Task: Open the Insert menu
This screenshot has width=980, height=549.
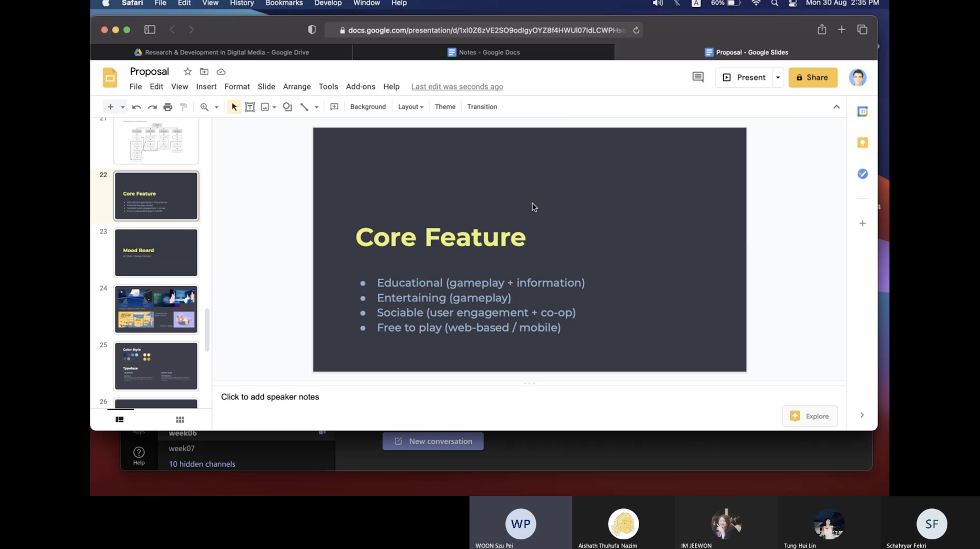Action: pos(206,87)
